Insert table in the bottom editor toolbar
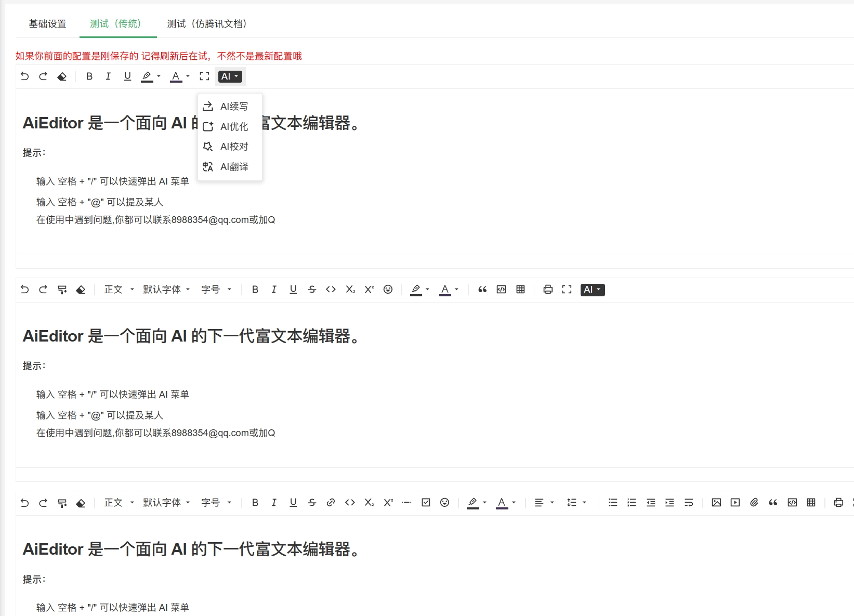This screenshot has height=616, width=854. pos(811,503)
